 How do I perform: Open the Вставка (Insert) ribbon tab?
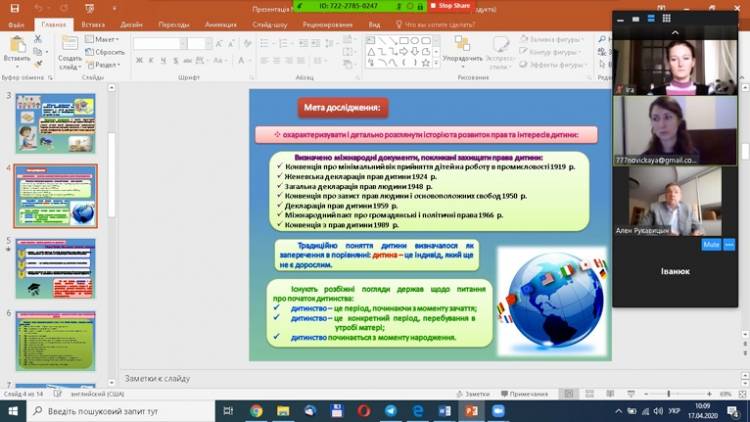(x=93, y=22)
